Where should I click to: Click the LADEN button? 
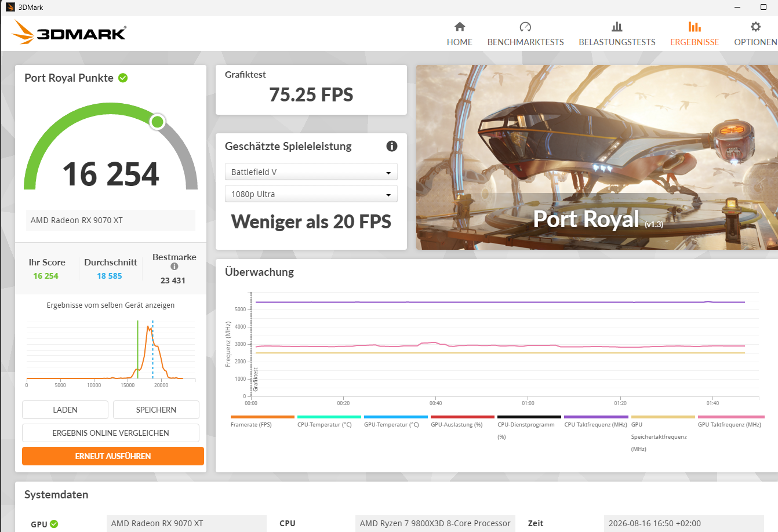click(65, 410)
